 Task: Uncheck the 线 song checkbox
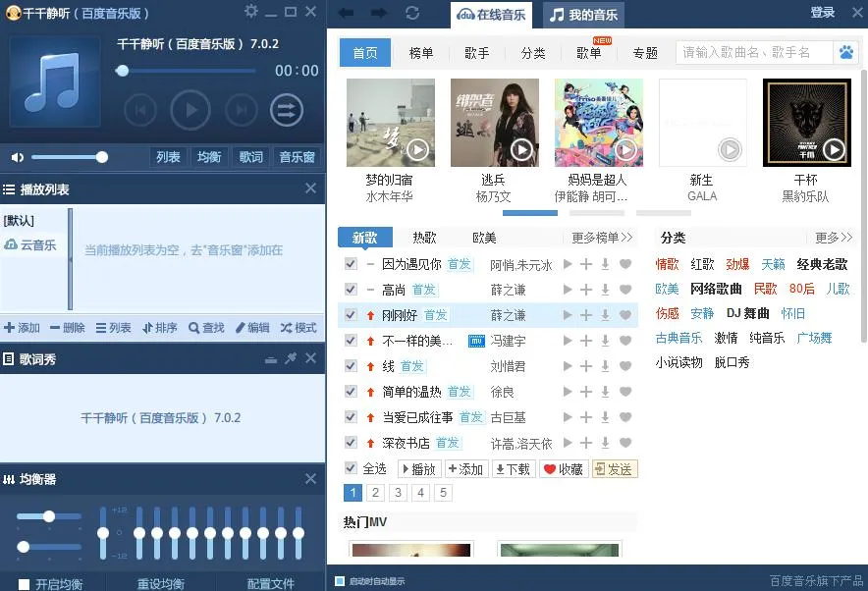point(351,366)
